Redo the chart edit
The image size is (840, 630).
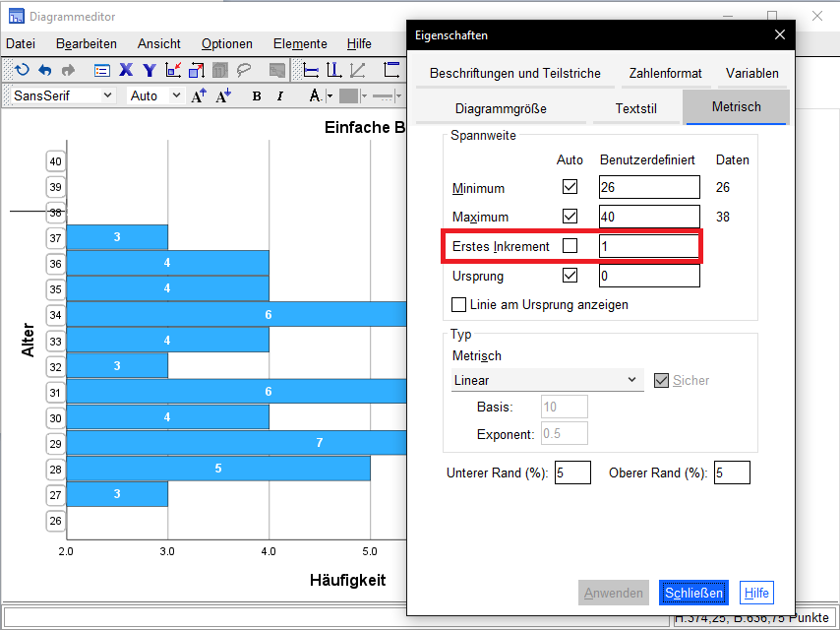click(x=68, y=69)
